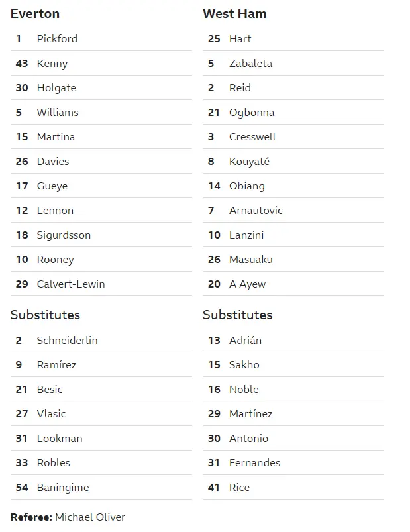Select Arnautovic in the West Ham list
Image resolution: width=410 pixels, height=532 pixels.
point(256,211)
